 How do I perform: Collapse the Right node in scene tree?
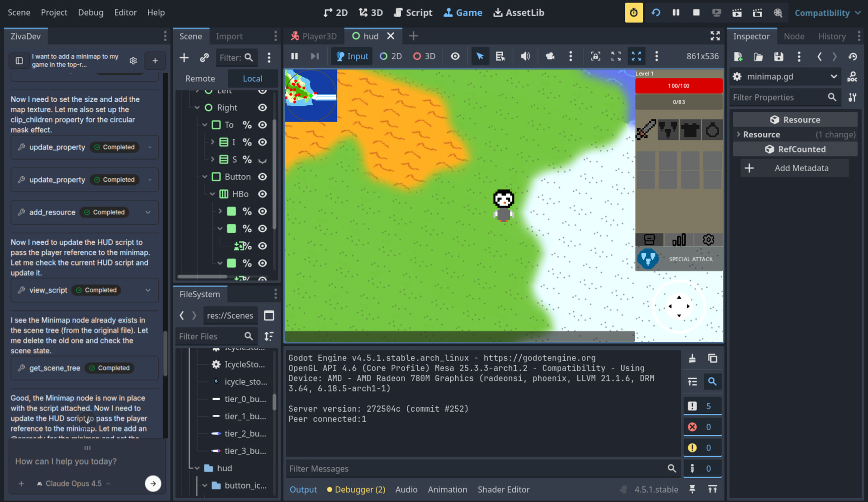[197, 108]
